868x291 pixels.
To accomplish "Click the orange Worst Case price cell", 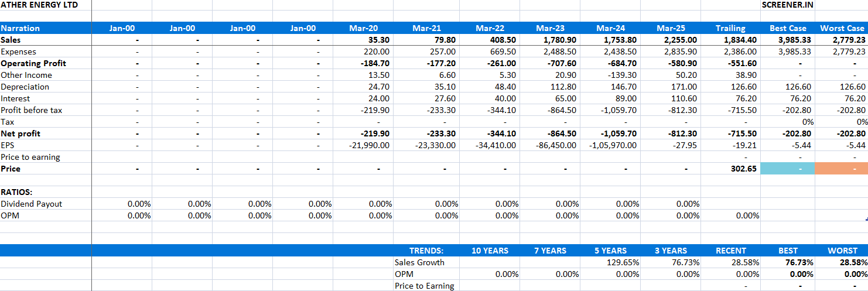I will [842, 169].
